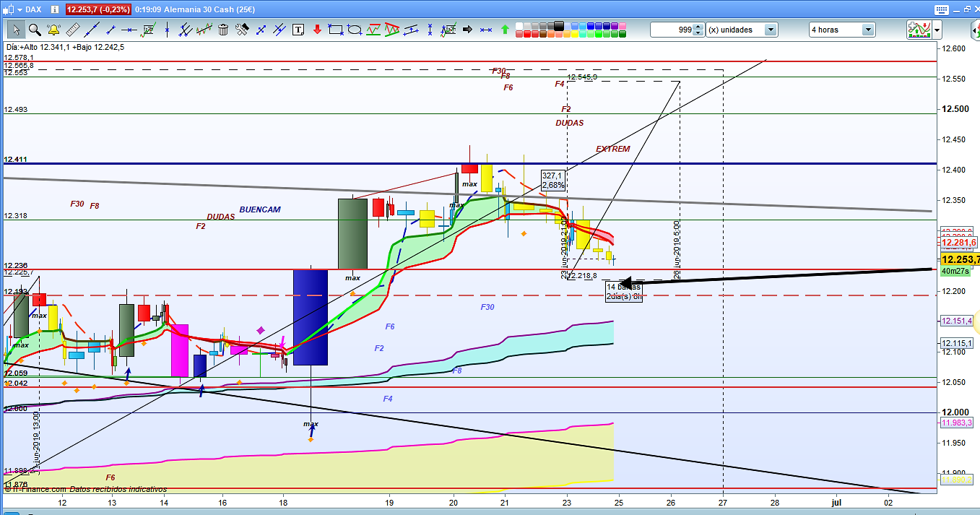
Task: Select the ellipse drawing tool
Action: click(355, 30)
